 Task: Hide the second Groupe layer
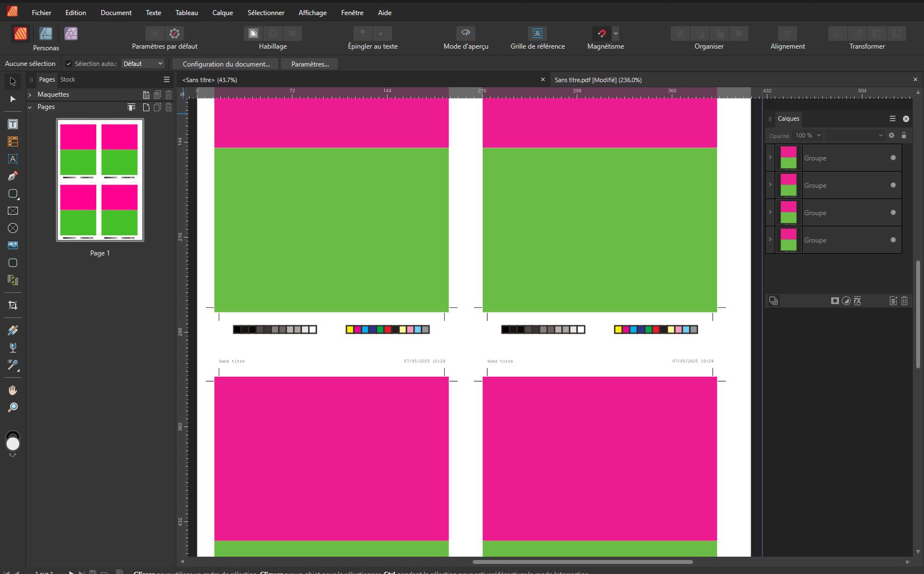(x=893, y=185)
